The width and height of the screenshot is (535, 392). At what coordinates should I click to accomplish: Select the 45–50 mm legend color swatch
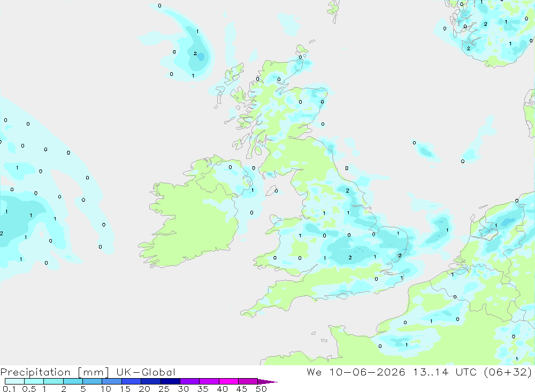pos(248,381)
